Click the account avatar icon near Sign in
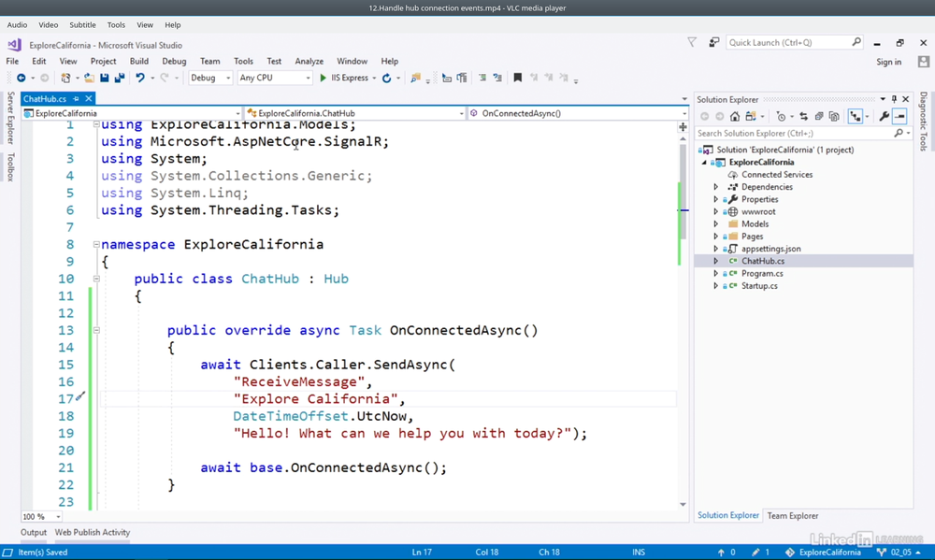This screenshot has width=935, height=560. coord(924,62)
